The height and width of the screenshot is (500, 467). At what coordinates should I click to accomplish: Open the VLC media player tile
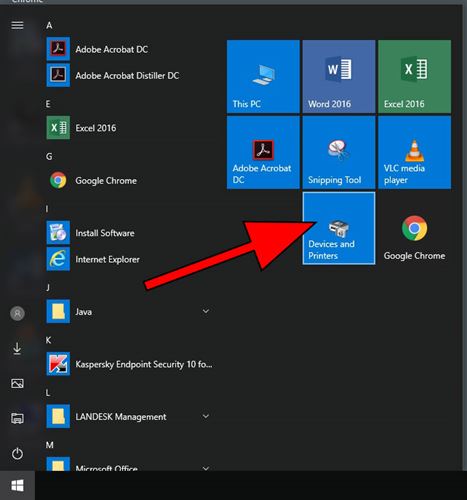(x=415, y=152)
